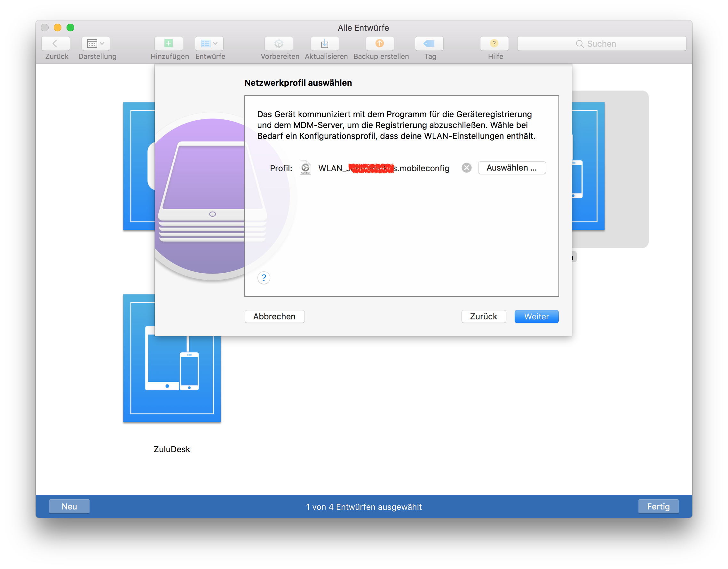Click the status text '1 von 4 Entwürfen ausgewählt'
This screenshot has width=728, height=569.
tap(364, 507)
